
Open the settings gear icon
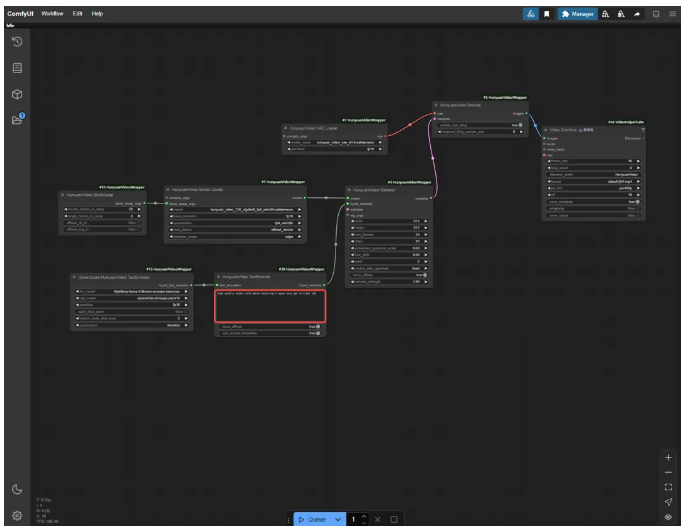[x=17, y=514]
